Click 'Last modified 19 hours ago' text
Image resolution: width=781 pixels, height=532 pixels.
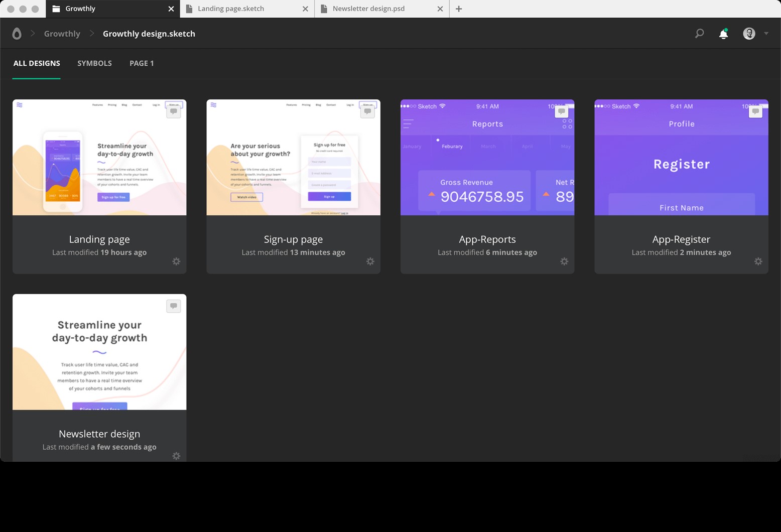pyautogui.click(x=99, y=252)
